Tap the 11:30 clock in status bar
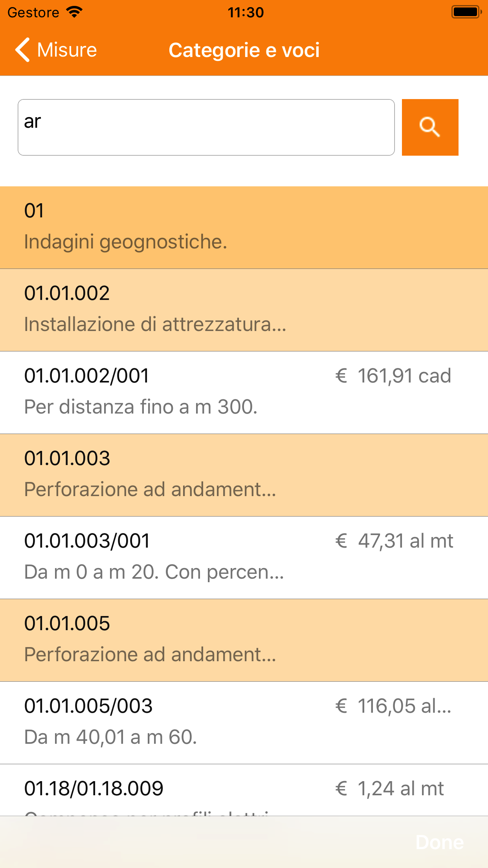This screenshot has height=868, width=488. click(246, 12)
